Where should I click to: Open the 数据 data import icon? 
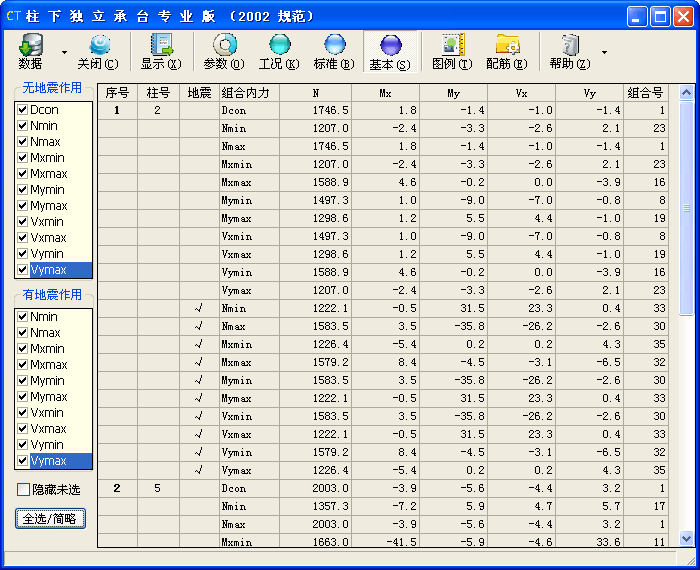click(30, 51)
